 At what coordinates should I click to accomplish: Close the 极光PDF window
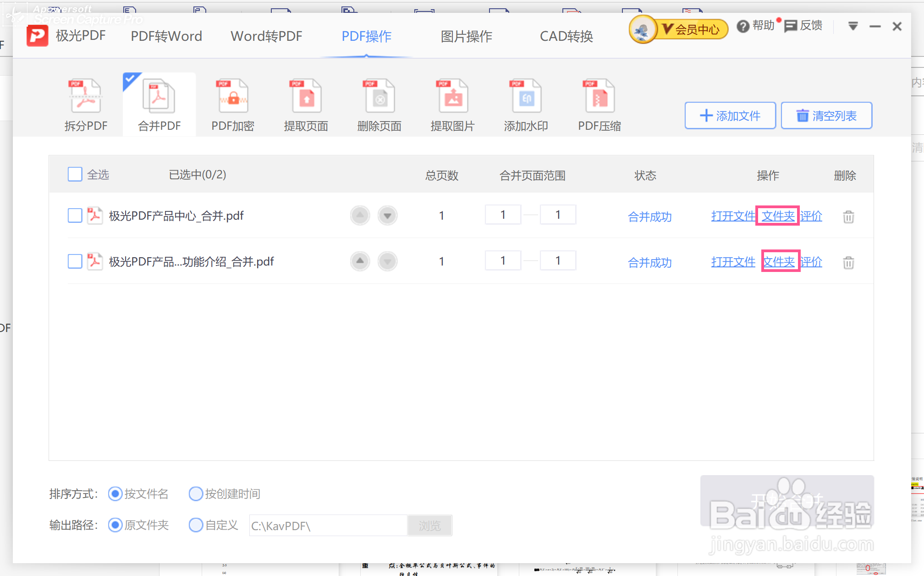pos(897,27)
